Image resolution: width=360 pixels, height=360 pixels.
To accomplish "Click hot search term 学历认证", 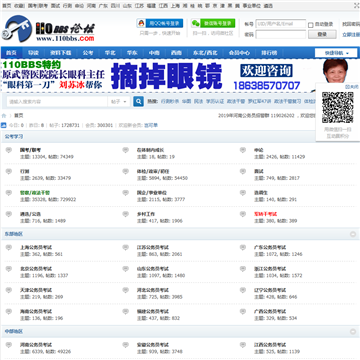I will [x=215, y=101].
